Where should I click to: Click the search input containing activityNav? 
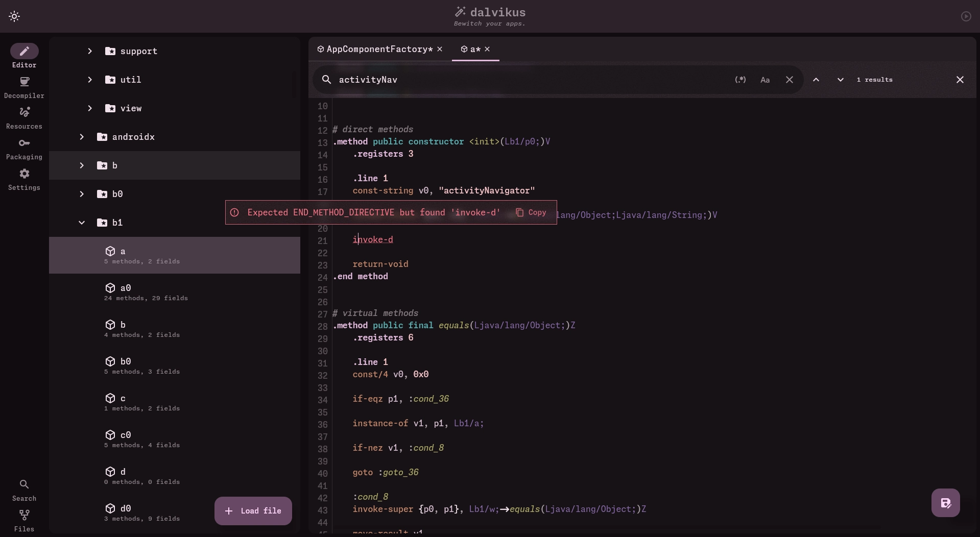(x=531, y=80)
